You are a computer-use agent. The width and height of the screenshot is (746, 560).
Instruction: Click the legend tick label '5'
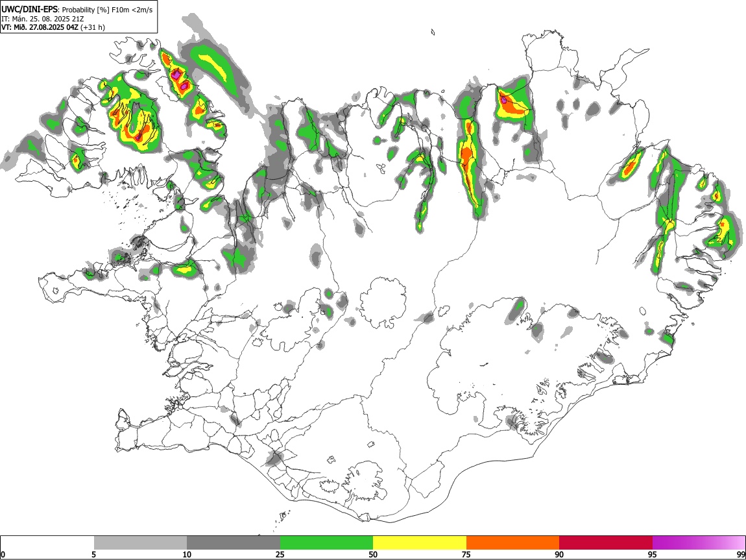click(93, 555)
